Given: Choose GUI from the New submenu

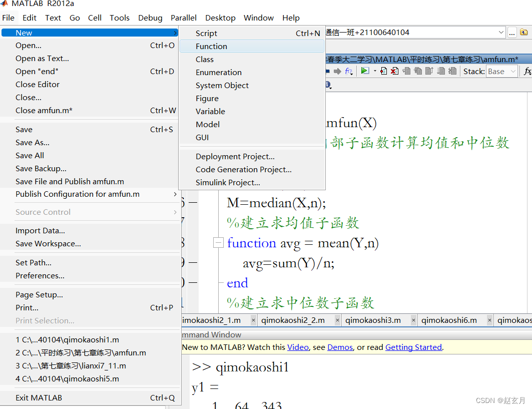Looking at the screenshot, I should (x=252, y=138).
